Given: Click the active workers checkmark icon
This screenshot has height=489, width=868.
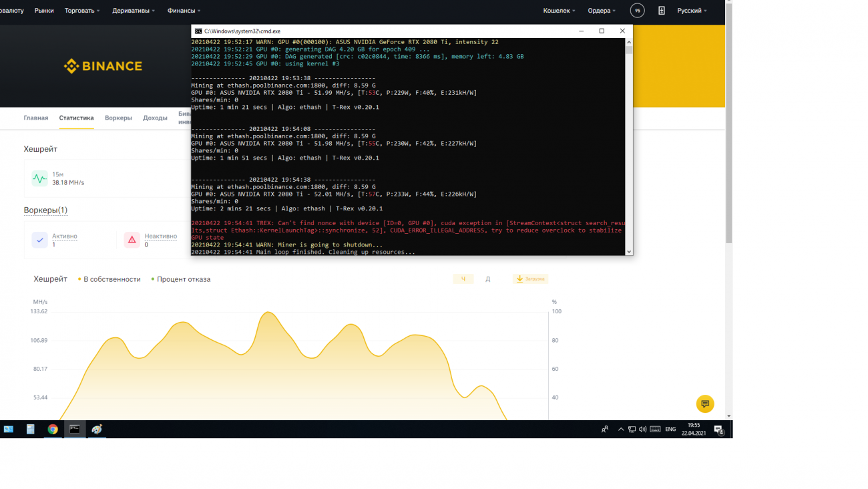Looking at the screenshot, I should point(39,240).
